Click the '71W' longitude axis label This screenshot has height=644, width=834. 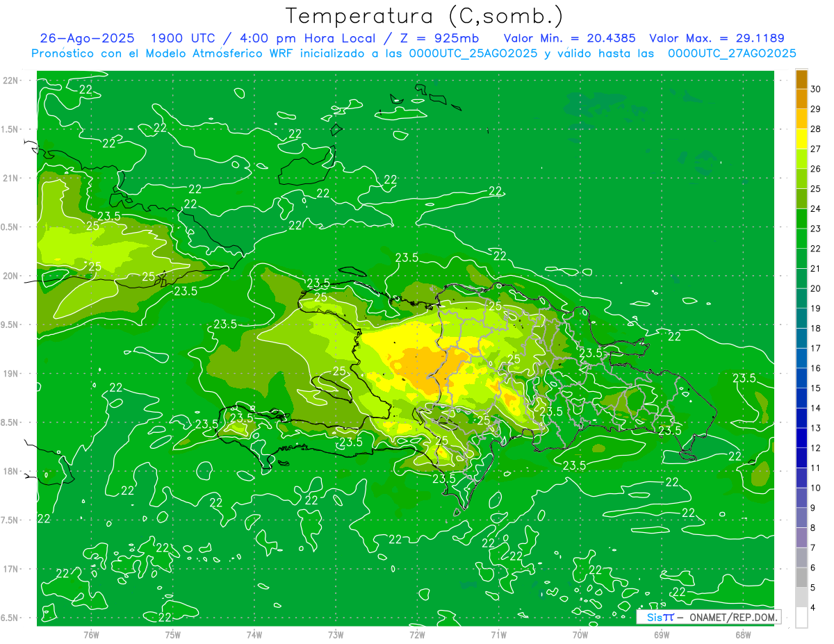498,634
